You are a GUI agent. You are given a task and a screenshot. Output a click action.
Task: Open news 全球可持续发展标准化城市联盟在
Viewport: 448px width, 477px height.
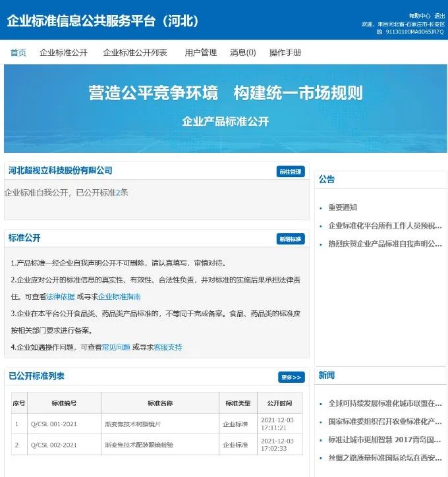point(385,403)
